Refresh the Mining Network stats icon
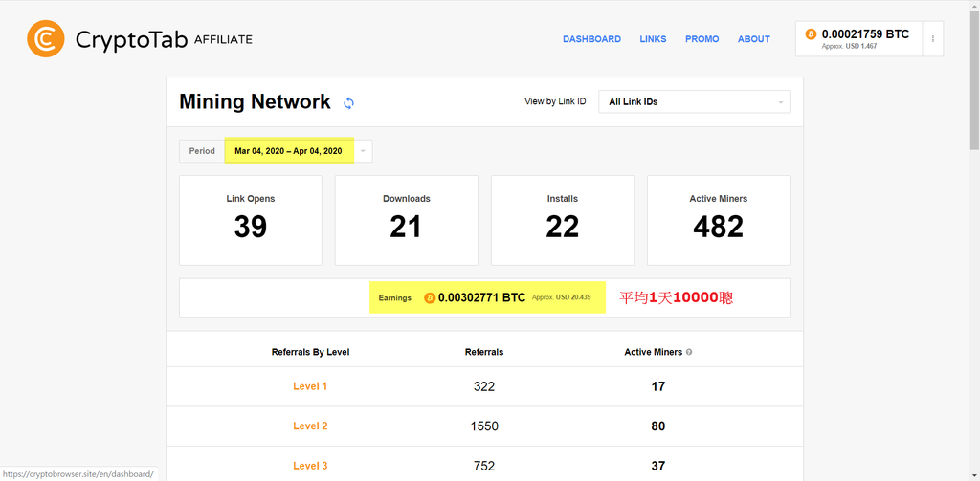This screenshot has width=980, height=481. 348,103
